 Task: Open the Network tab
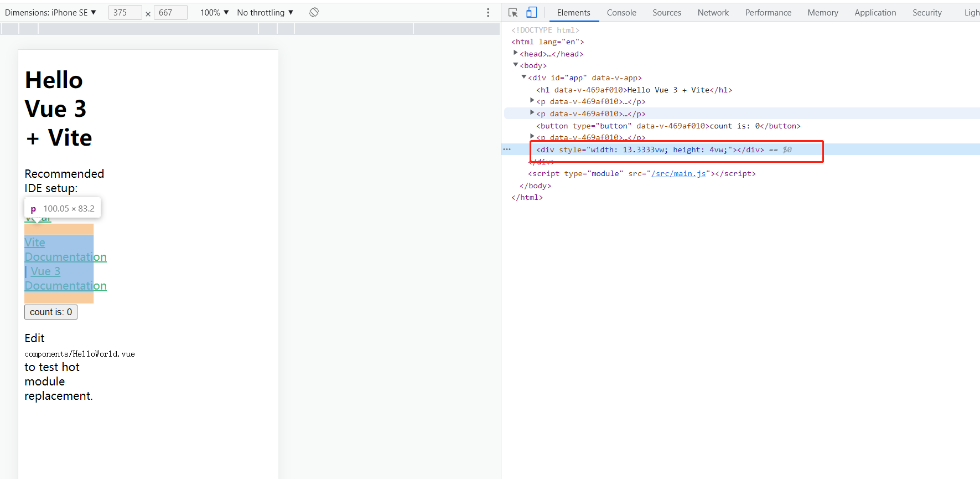pyautogui.click(x=713, y=12)
